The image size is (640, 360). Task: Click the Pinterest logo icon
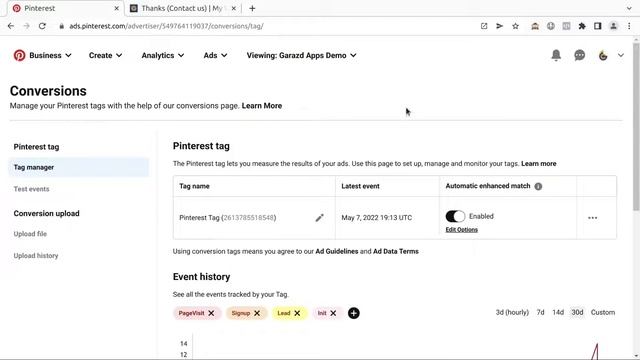(19, 55)
